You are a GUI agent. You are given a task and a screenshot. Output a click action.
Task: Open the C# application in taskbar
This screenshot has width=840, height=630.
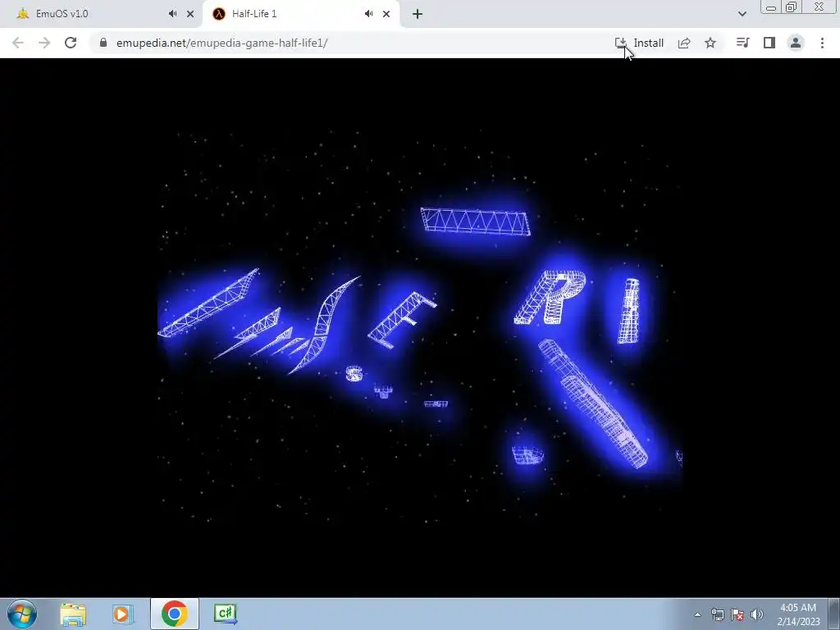[226, 614]
